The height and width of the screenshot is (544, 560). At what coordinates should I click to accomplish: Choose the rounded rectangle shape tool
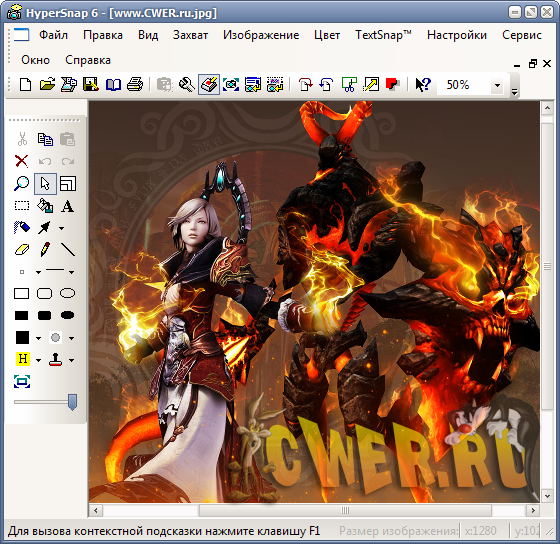[45, 294]
